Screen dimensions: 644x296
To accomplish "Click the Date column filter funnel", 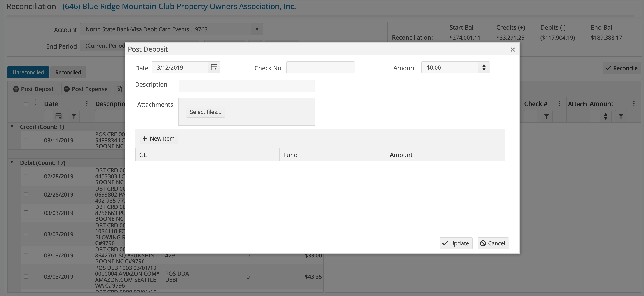I will click(74, 116).
